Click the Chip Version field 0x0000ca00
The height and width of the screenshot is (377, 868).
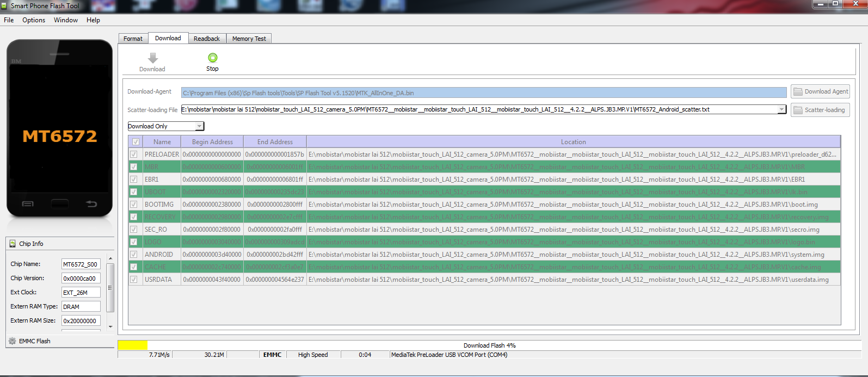pyautogui.click(x=81, y=279)
